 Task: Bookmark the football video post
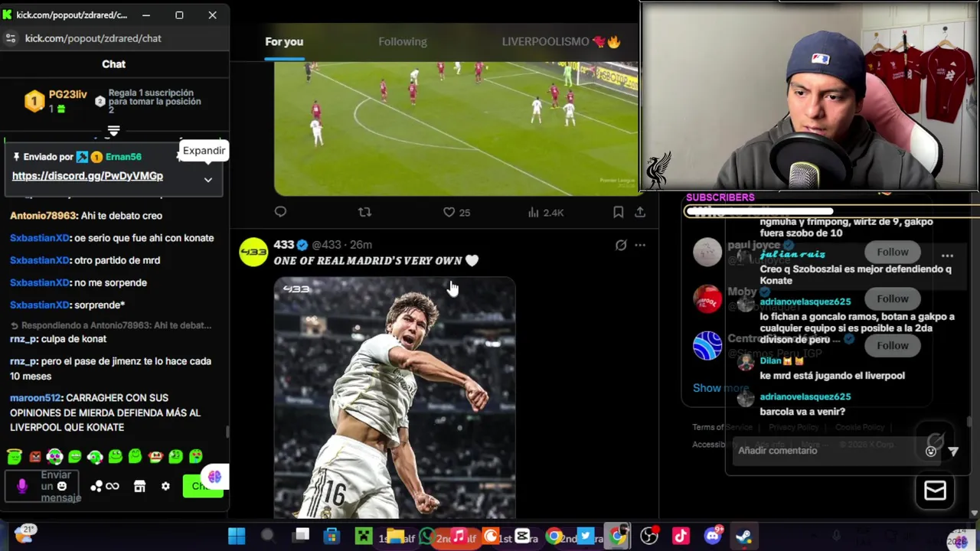pos(618,212)
